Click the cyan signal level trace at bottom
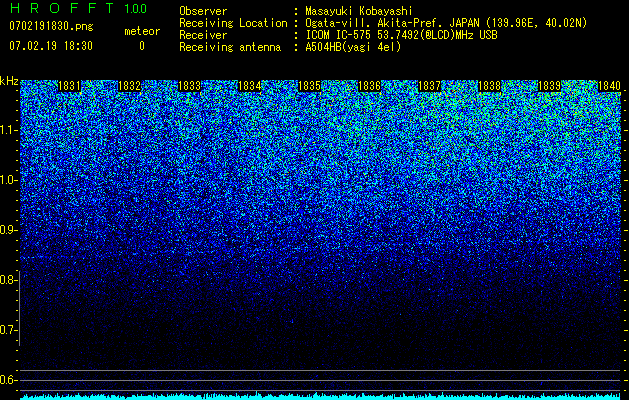This screenshot has height=400, width=629. (x=320, y=396)
